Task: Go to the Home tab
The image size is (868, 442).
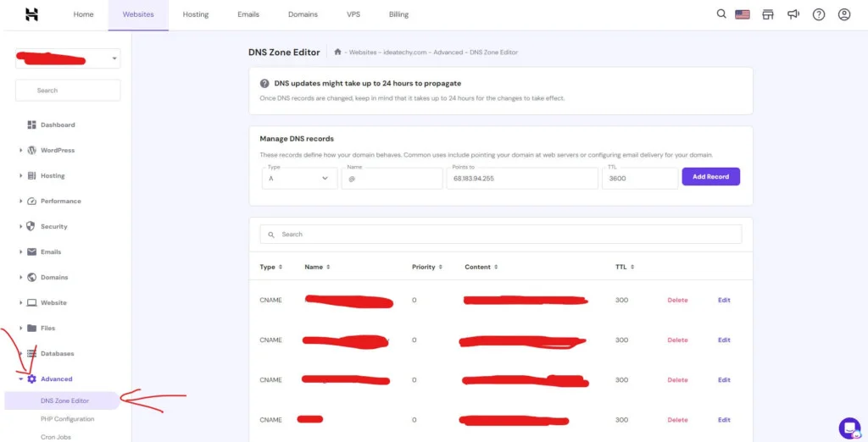Action: 84,15
